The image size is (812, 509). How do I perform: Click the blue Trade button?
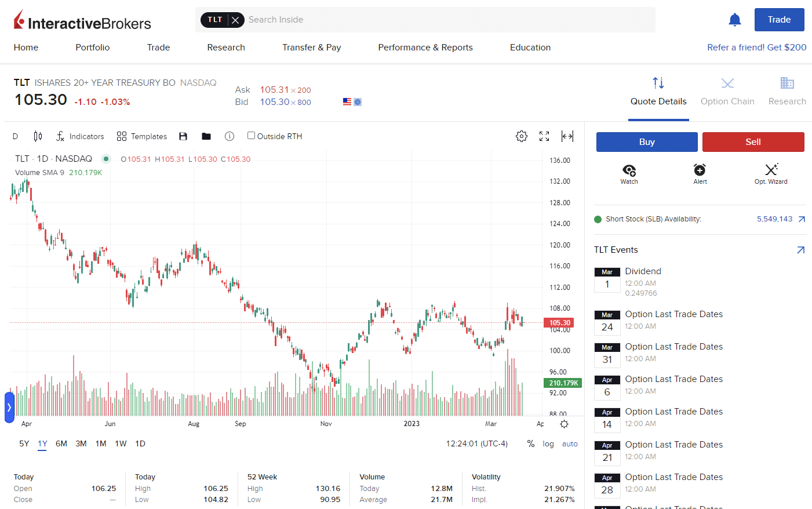pyautogui.click(x=779, y=20)
